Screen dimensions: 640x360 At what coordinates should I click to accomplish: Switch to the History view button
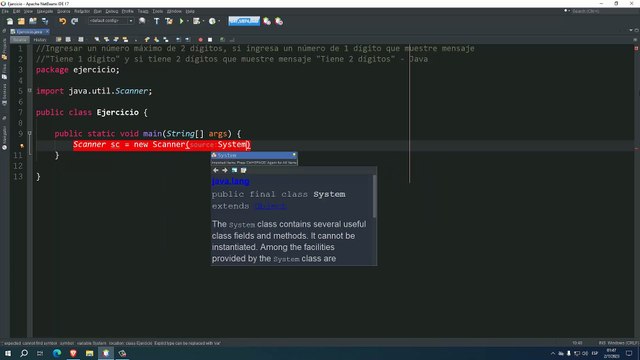[40, 40]
